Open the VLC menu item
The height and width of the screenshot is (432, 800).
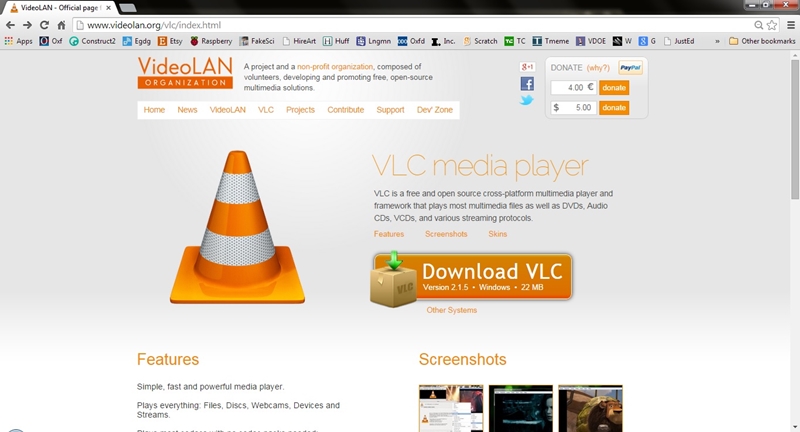(266, 110)
